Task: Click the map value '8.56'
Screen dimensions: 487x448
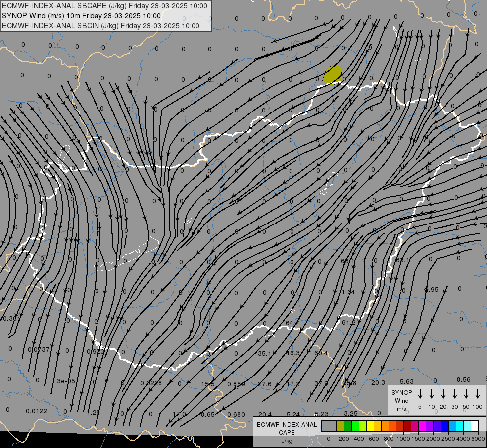Action: pos(464,380)
